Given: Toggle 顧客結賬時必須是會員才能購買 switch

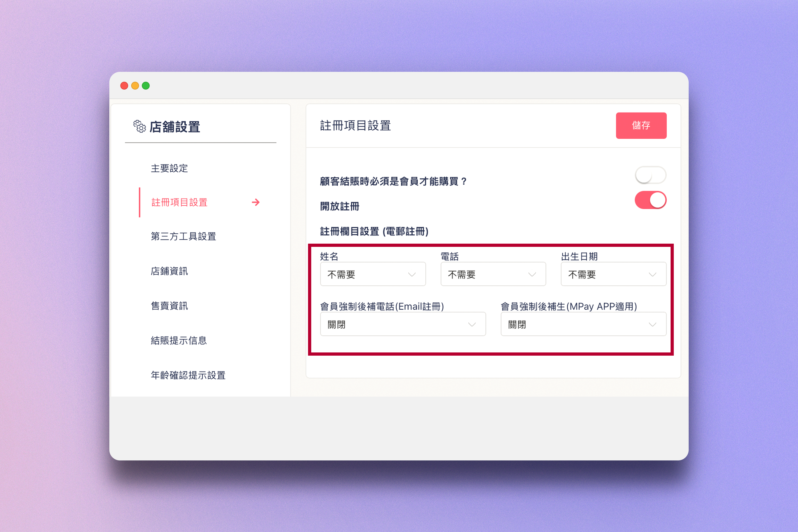Looking at the screenshot, I should (x=650, y=175).
